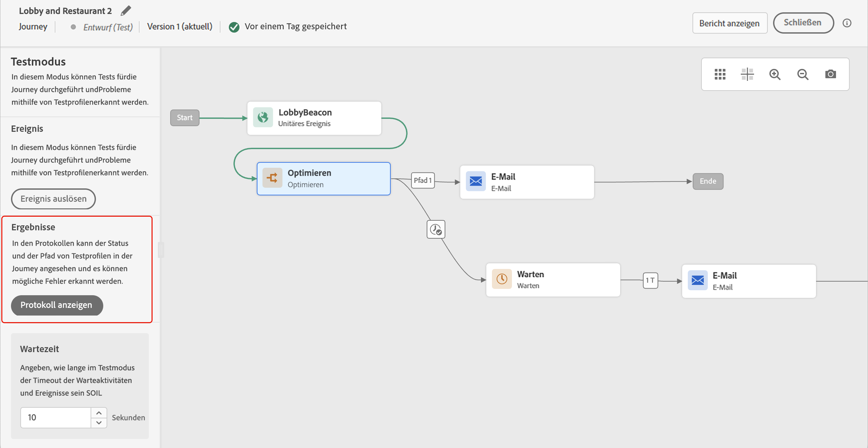Click the pencil icon to rename journey
This screenshot has width=868, height=448.
coord(126,11)
